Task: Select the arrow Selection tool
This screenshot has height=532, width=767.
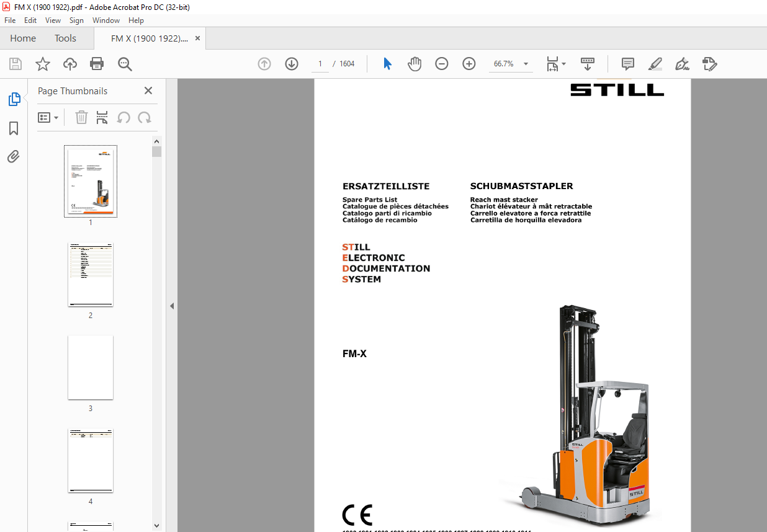Action: [387, 64]
